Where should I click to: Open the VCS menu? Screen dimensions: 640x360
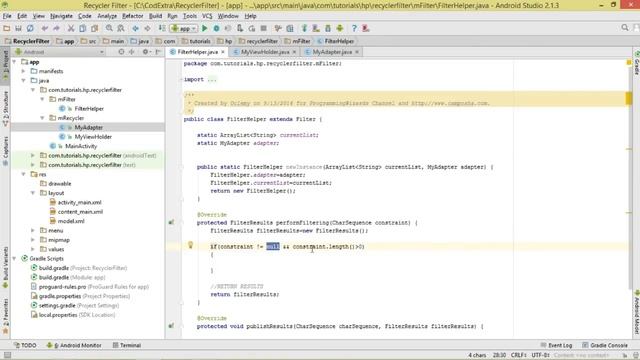pyautogui.click(x=207, y=16)
